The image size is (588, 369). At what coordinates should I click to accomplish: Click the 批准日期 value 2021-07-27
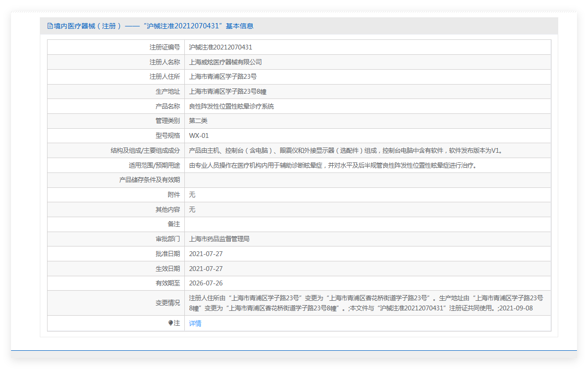205,254
